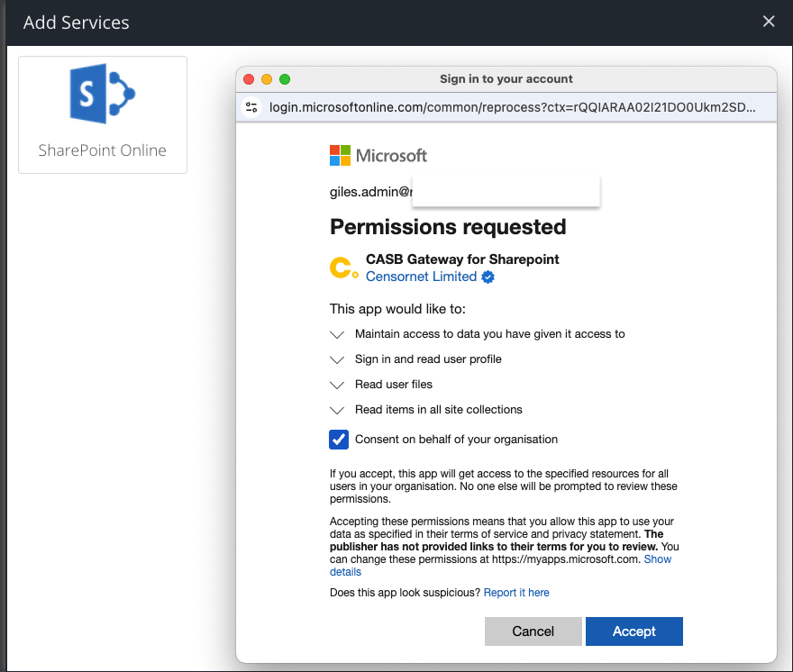Expand Maintain access to data permission
The height and width of the screenshot is (672, 793).
[337, 334]
